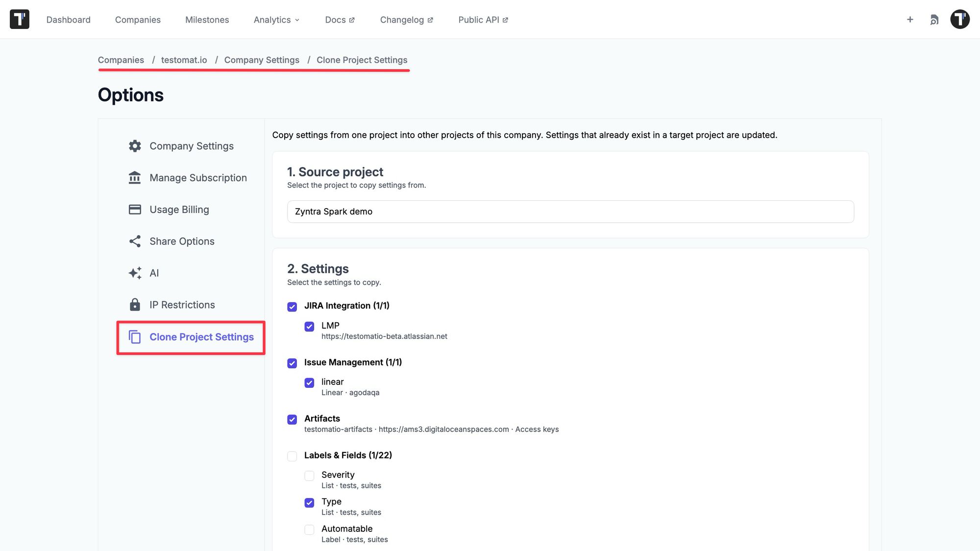Open Manage Subscription in the sidebar
Viewport: 980px width, 551px height.
tap(198, 178)
